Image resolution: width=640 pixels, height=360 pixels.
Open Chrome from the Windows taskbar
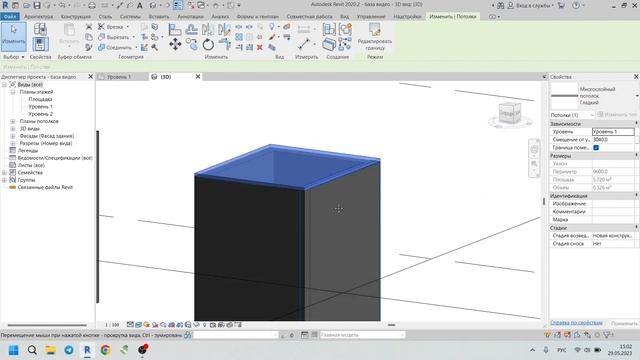pyautogui.click(x=105, y=350)
